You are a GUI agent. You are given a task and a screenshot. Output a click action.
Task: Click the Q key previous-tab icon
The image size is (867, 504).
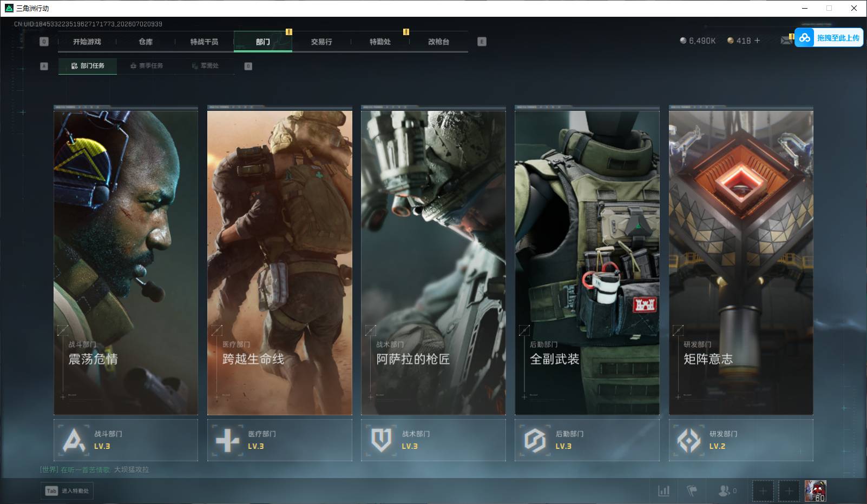44,42
